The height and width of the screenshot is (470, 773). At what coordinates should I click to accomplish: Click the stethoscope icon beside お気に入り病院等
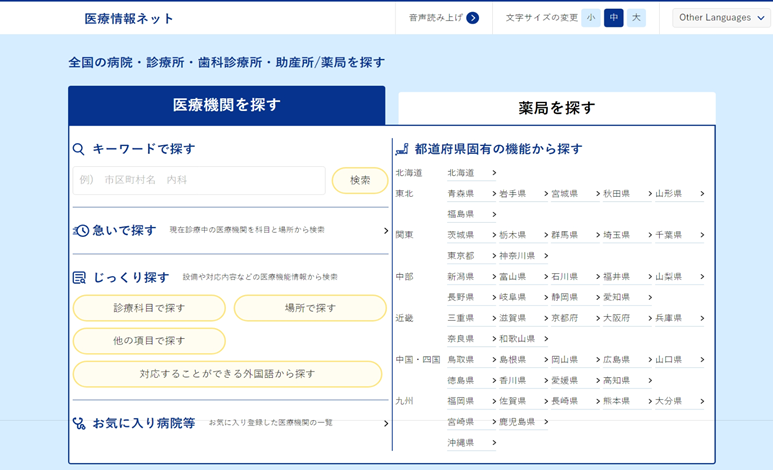click(x=79, y=423)
